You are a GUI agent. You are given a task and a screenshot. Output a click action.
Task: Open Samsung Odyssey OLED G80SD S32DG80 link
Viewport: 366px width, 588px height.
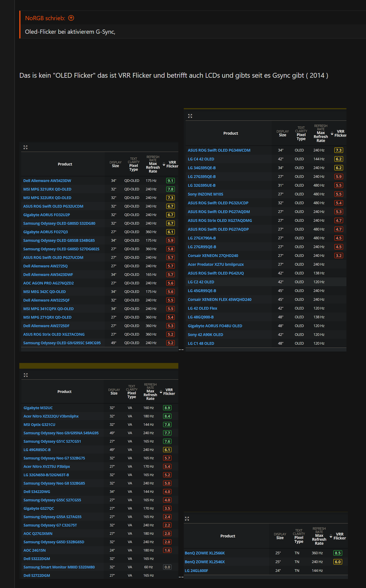click(x=59, y=223)
